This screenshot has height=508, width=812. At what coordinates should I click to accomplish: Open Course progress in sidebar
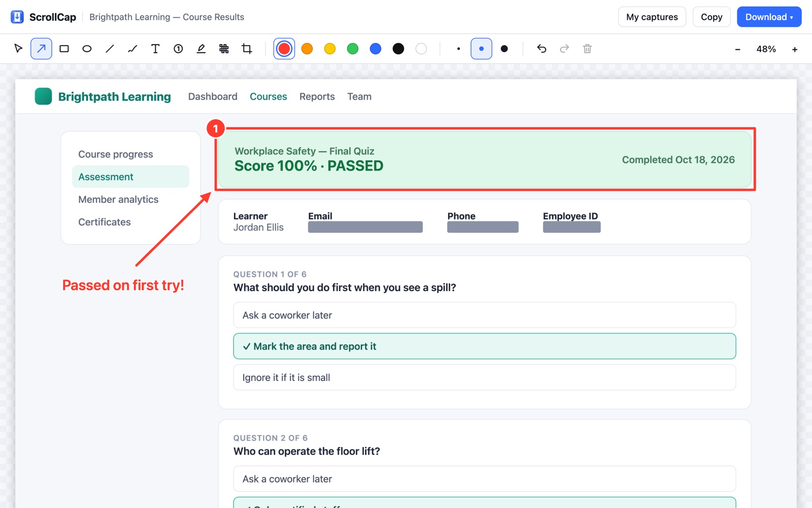coord(130,154)
